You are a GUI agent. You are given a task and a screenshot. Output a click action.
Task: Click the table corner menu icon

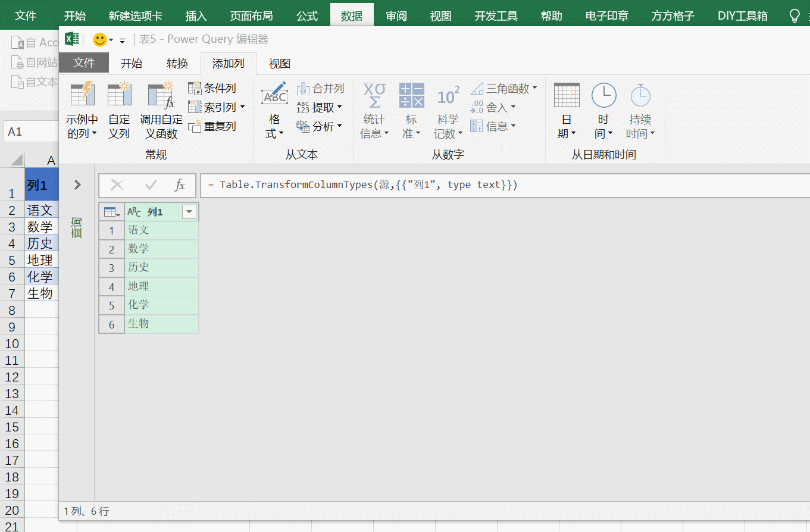[112, 212]
